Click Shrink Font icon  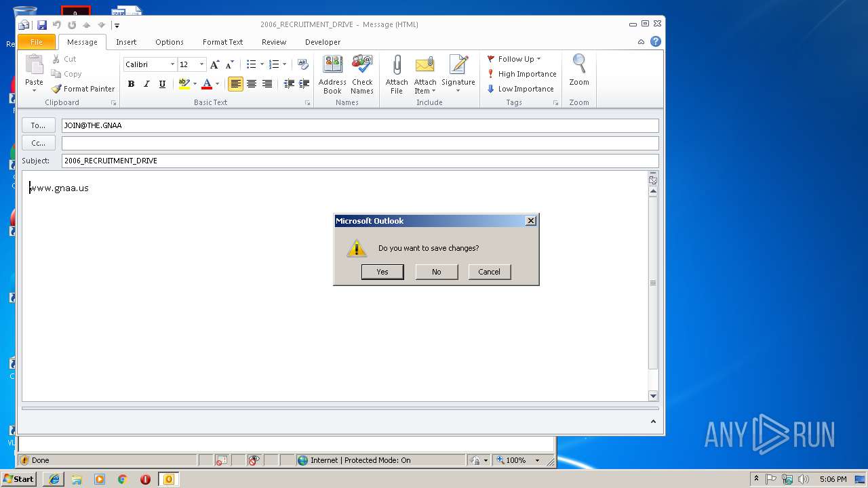point(229,64)
